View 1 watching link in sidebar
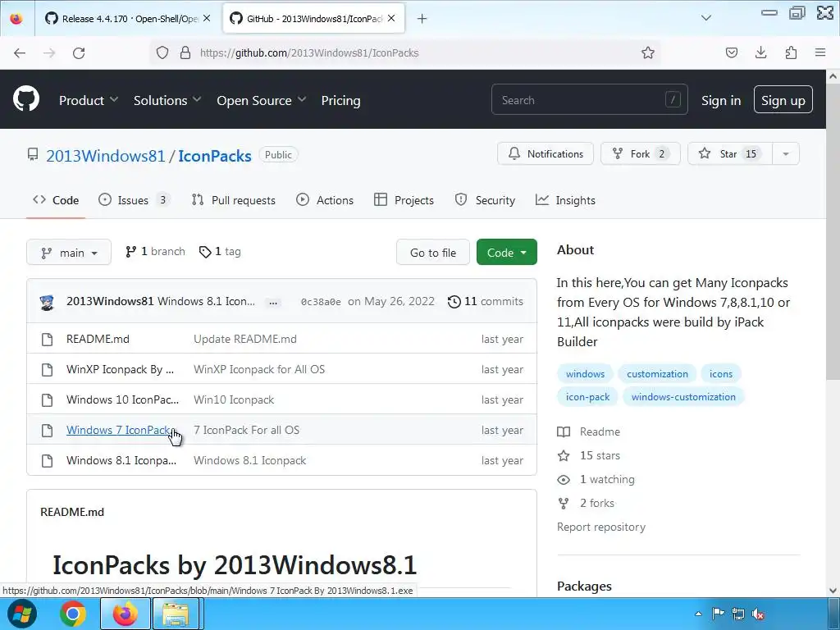The image size is (840, 630). click(596, 479)
